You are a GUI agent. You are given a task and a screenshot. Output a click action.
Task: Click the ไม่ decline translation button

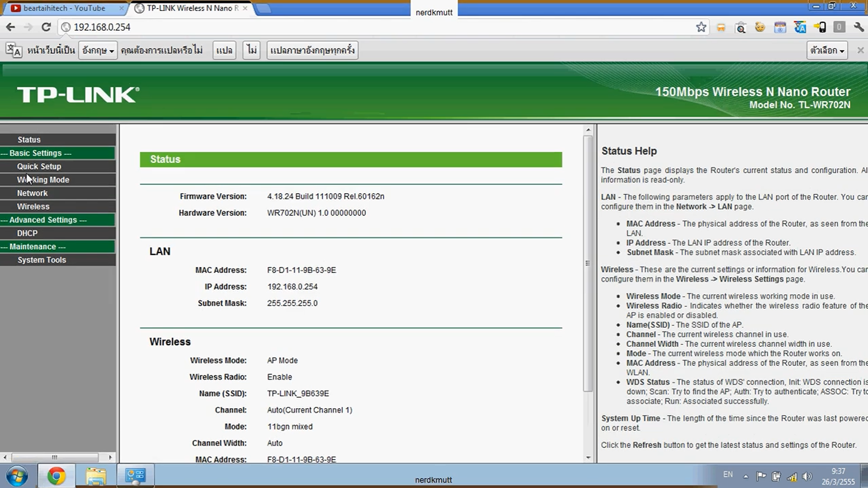tap(251, 50)
